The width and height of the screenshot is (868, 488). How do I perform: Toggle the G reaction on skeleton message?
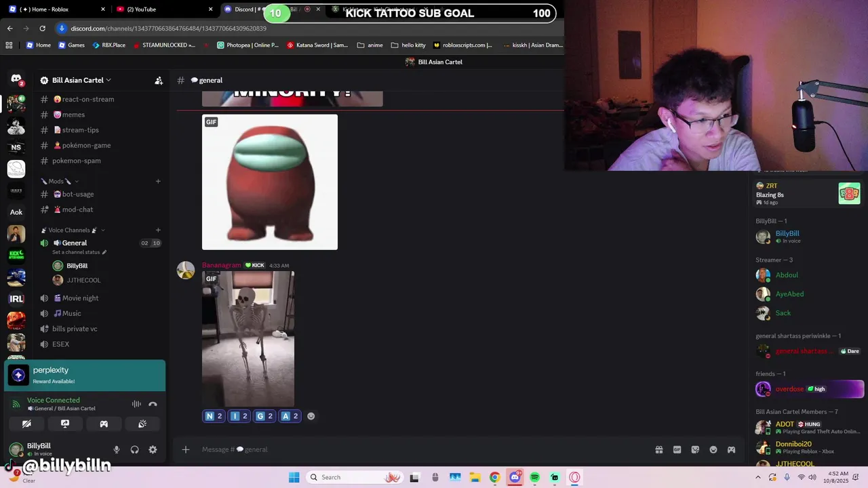pyautogui.click(x=264, y=416)
